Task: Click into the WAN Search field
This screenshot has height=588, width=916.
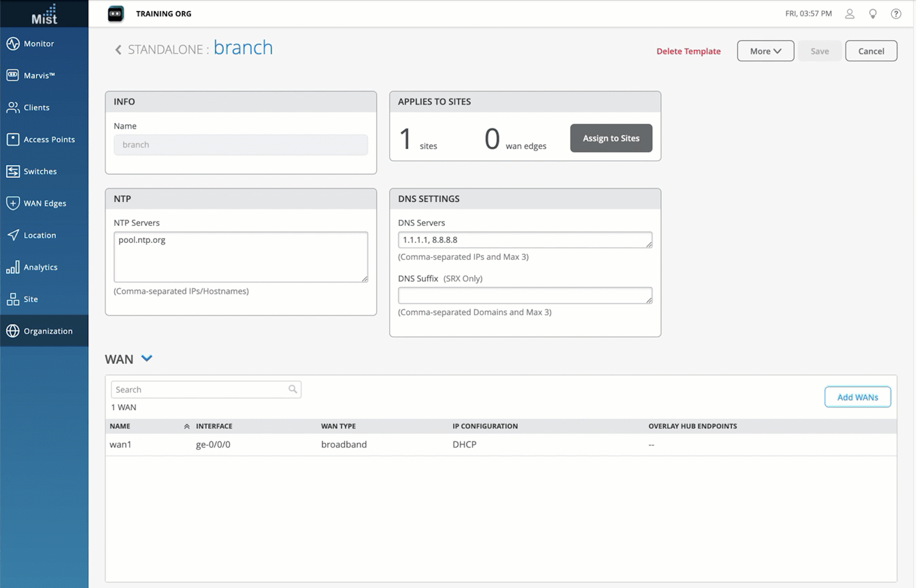Action: (200, 389)
